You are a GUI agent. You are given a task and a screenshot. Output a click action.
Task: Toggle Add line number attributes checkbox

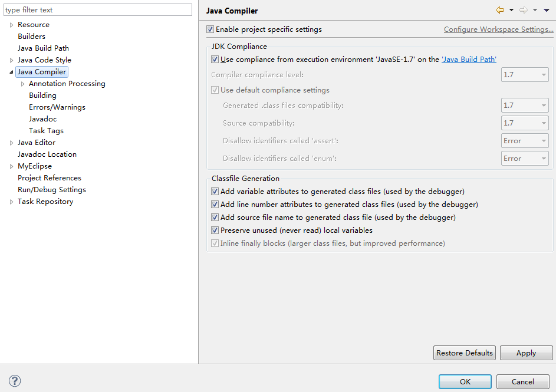[x=215, y=205]
